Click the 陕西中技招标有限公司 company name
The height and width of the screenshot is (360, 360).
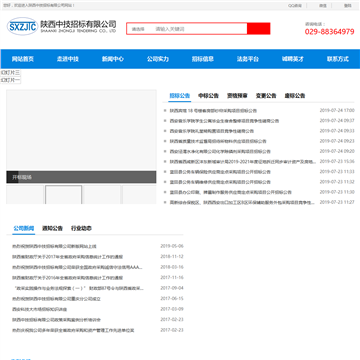[x=78, y=24]
